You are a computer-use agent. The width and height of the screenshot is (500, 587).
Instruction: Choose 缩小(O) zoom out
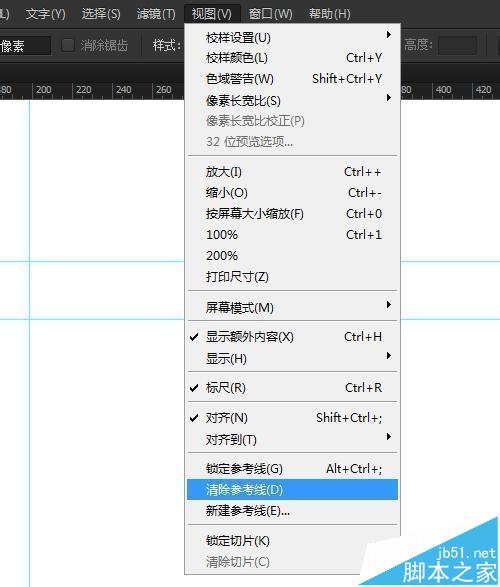click(292, 193)
